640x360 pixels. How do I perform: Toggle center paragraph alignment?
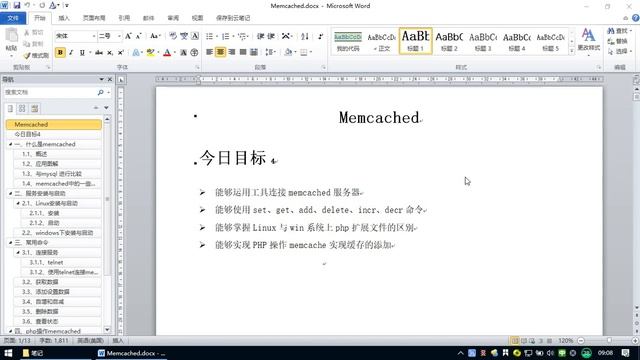(220, 52)
